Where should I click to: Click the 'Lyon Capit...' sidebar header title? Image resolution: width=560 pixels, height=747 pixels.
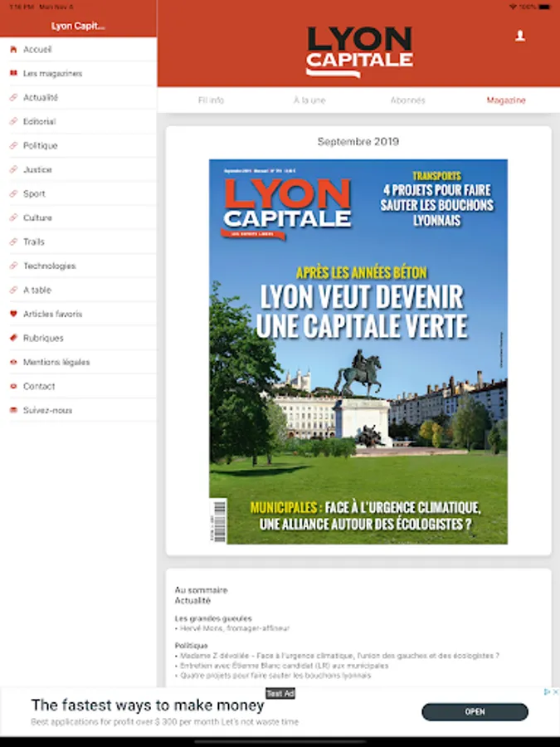click(78, 26)
